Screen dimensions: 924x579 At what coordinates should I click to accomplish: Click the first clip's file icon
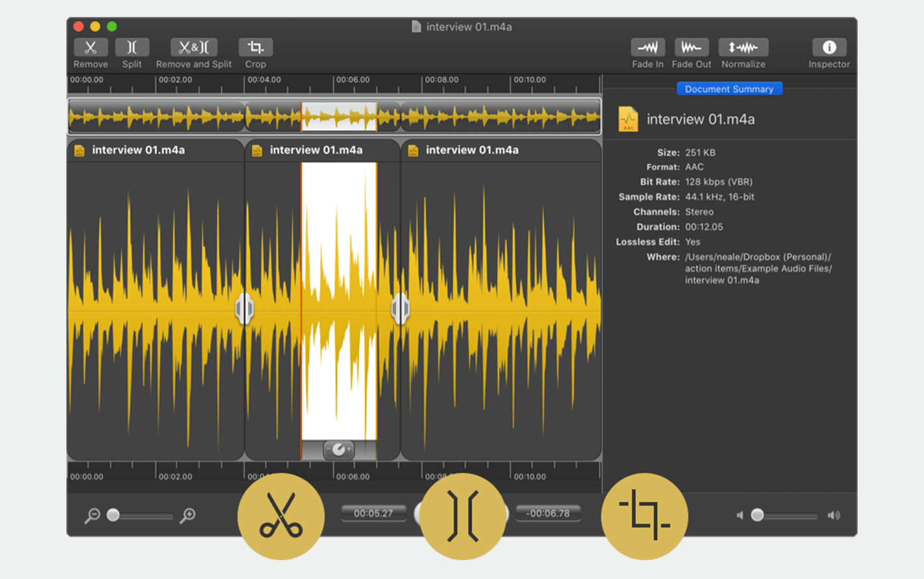[79, 150]
